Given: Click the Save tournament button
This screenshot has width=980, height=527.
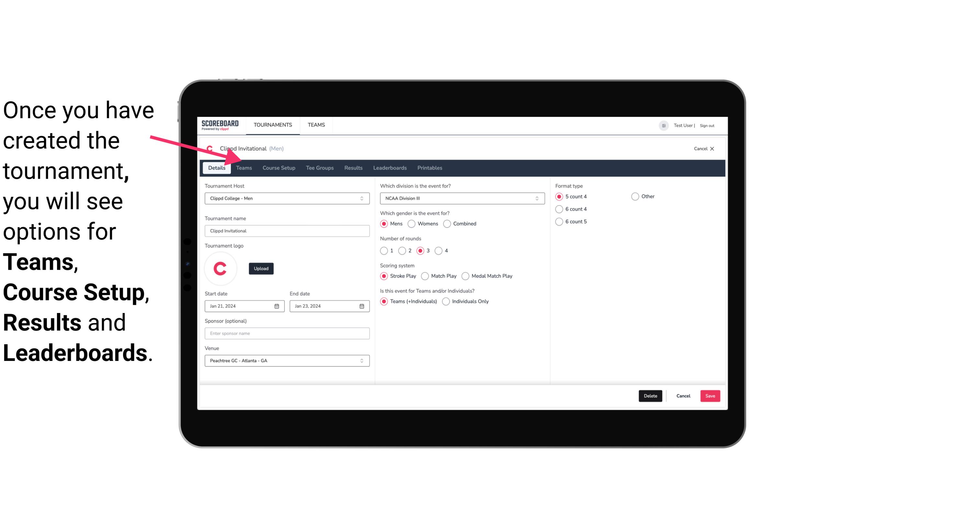Looking at the screenshot, I should (710, 395).
